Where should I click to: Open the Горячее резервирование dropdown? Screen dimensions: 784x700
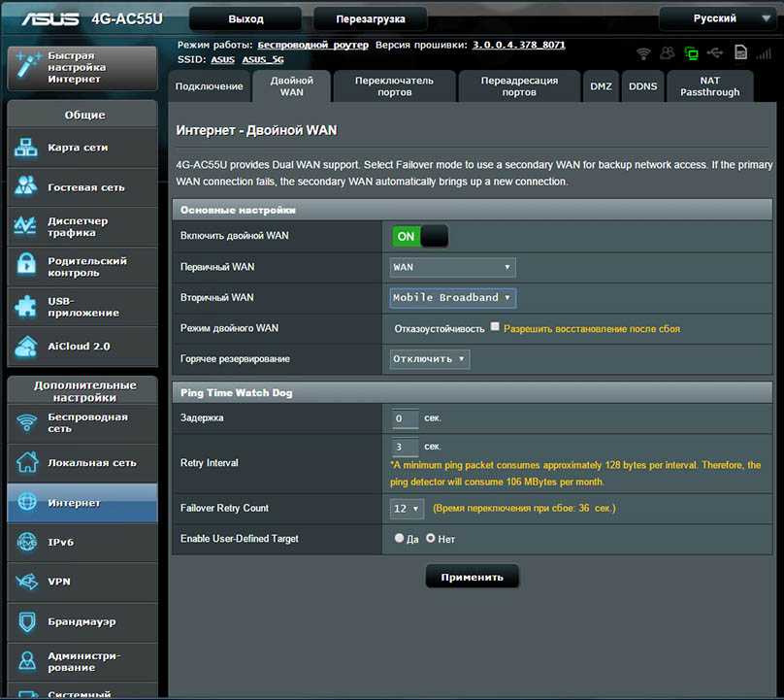pos(430,359)
